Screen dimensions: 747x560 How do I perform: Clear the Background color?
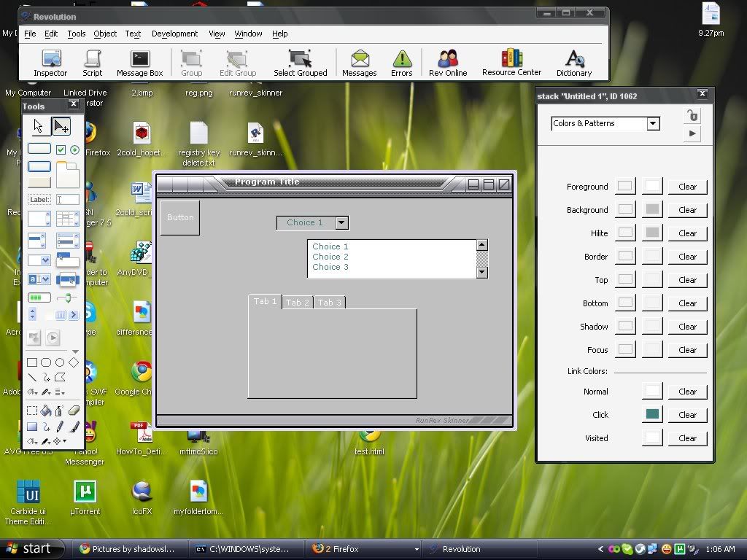click(687, 210)
